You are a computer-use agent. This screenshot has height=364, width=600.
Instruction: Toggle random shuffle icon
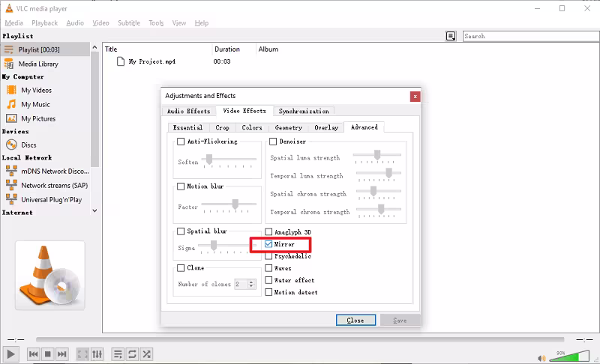[146, 354]
